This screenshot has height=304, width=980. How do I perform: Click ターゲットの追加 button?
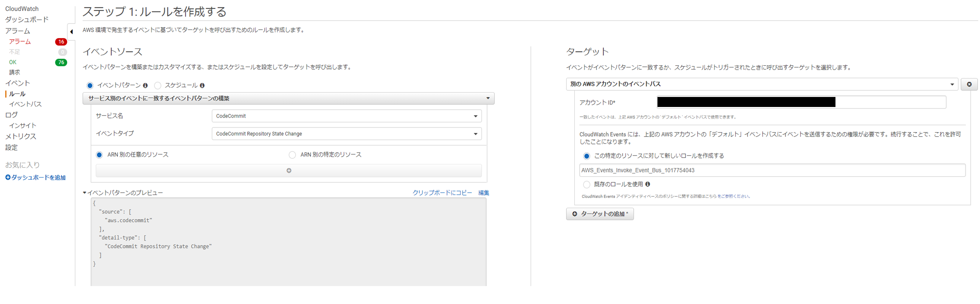(600, 214)
